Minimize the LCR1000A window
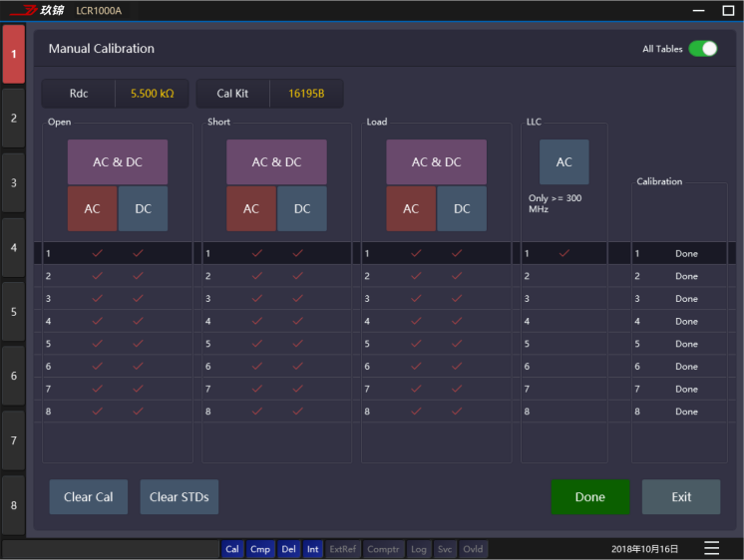 pyautogui.click(x=698, y=10)
